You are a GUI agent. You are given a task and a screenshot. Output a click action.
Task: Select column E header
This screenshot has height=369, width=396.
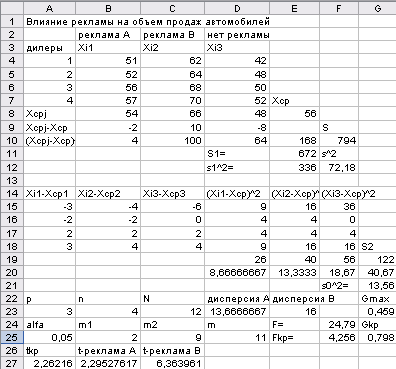(294, 8)
